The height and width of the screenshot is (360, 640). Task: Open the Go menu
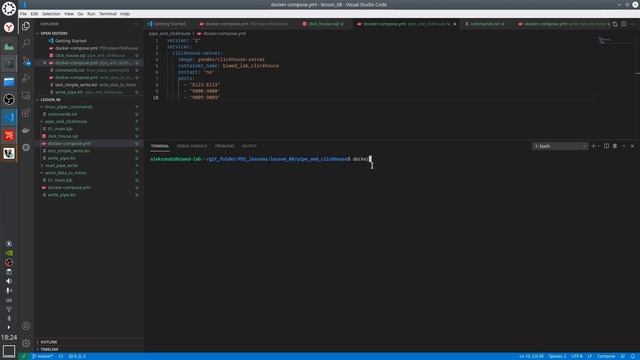pos(80,14)
